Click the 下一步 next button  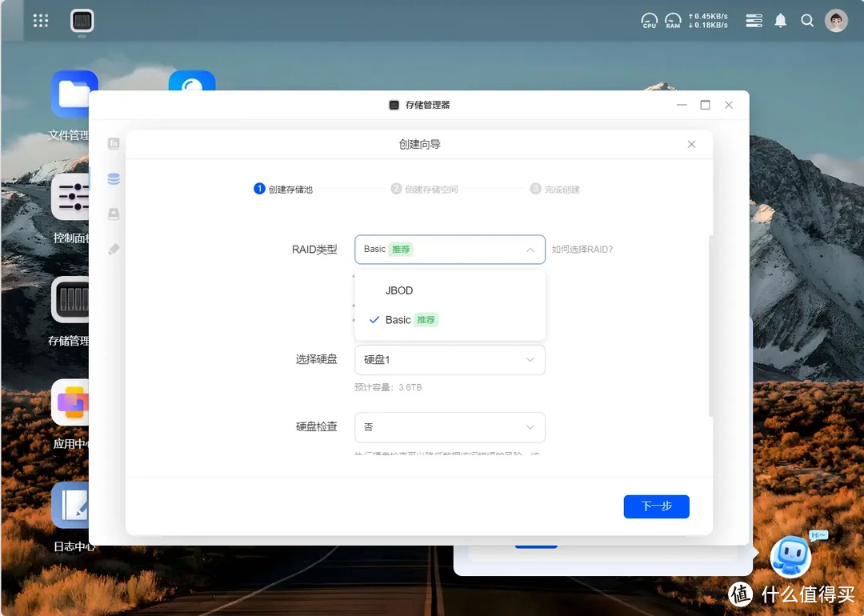pyautogui.click(x=656, y=506)
